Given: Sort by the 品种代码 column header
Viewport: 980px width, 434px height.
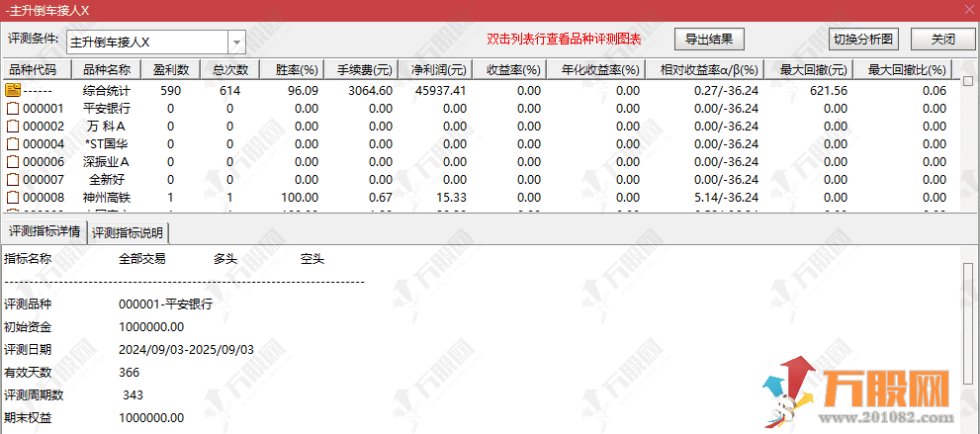Looking at the screenshot, I should pos(39,68).
